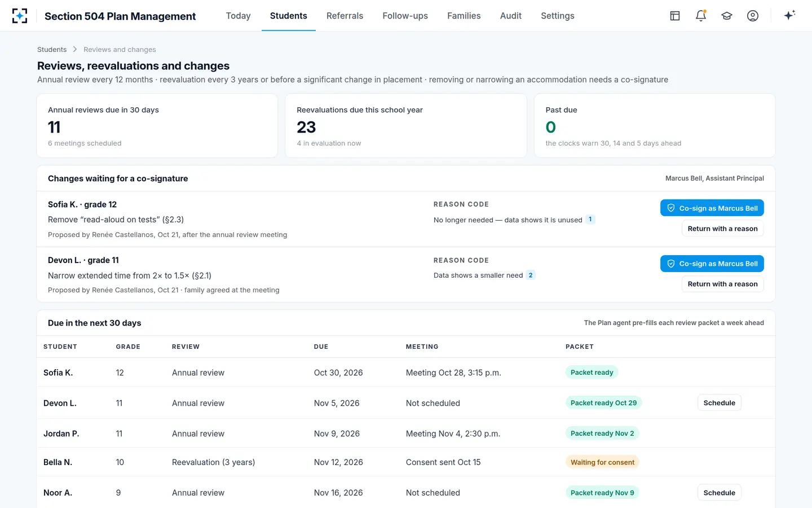
Task: Click the STUDENT column header
Action: click(60, 347)
